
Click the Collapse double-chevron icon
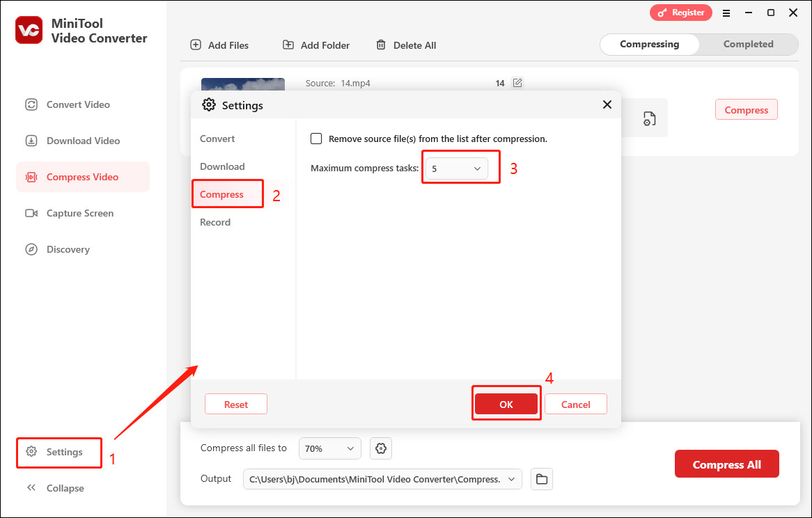pyautogui.click(x=31, y=488)
